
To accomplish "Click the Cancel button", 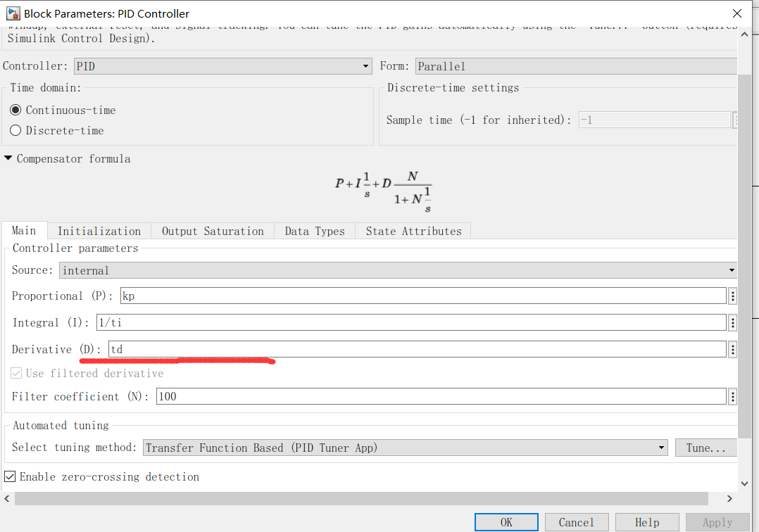I will (577, 522).
